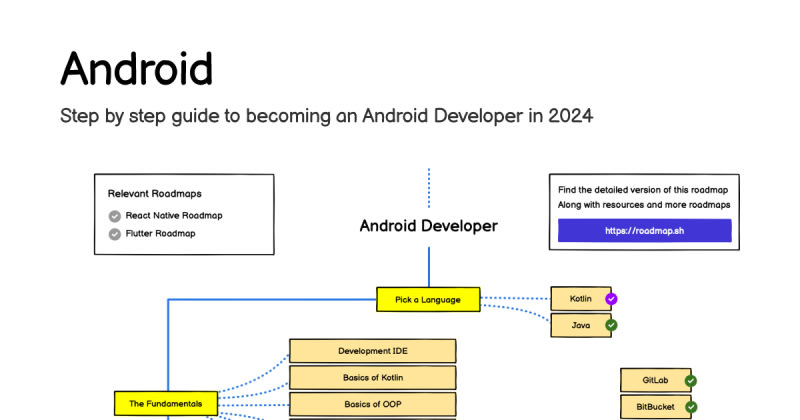This screenshot has width=800, height=420.
Task: Click the green checkmark on GitLab
Action: pos(691,381)
